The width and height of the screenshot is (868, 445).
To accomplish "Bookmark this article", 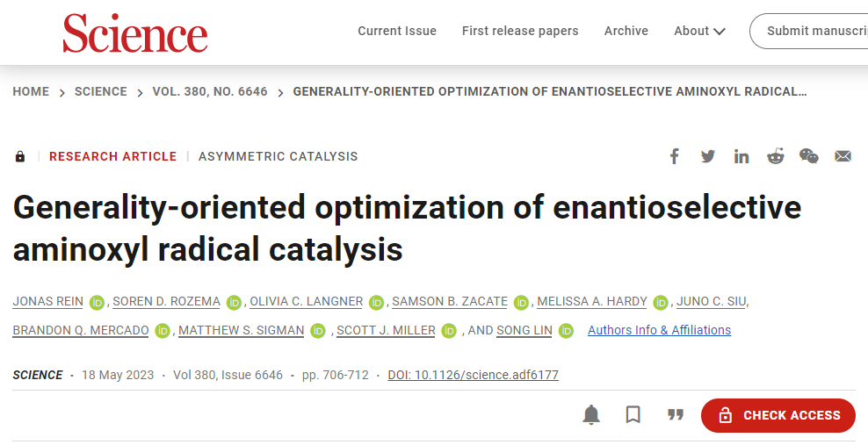I will pyautogui.click(x=633, y=414).
